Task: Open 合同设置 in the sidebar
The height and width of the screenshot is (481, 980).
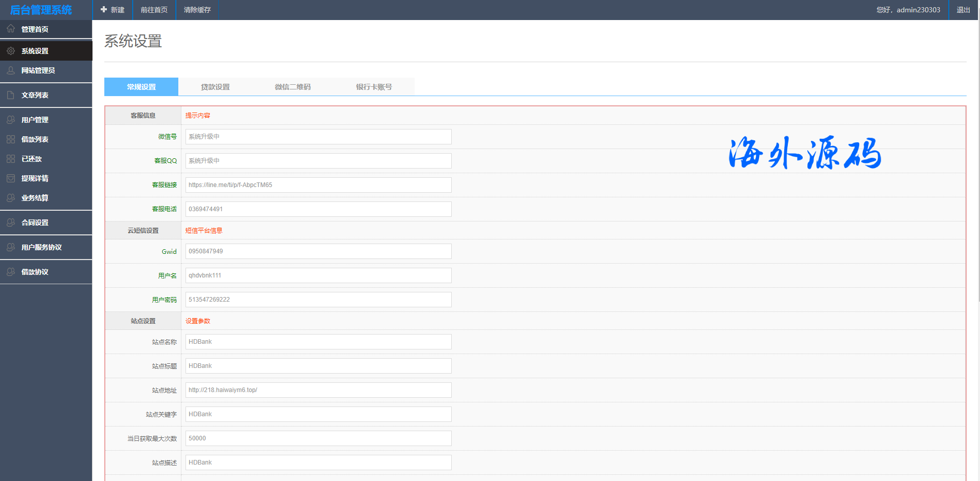Action: 35,223
